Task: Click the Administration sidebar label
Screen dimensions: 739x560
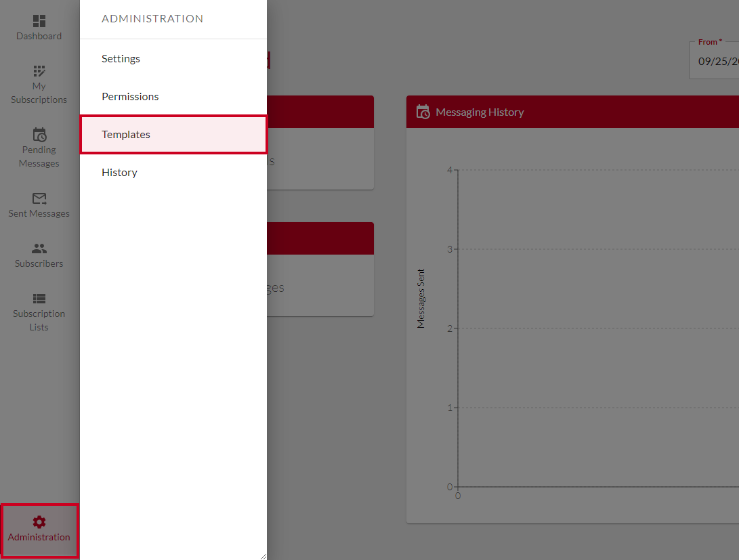Action: click(x=39, y=538)
